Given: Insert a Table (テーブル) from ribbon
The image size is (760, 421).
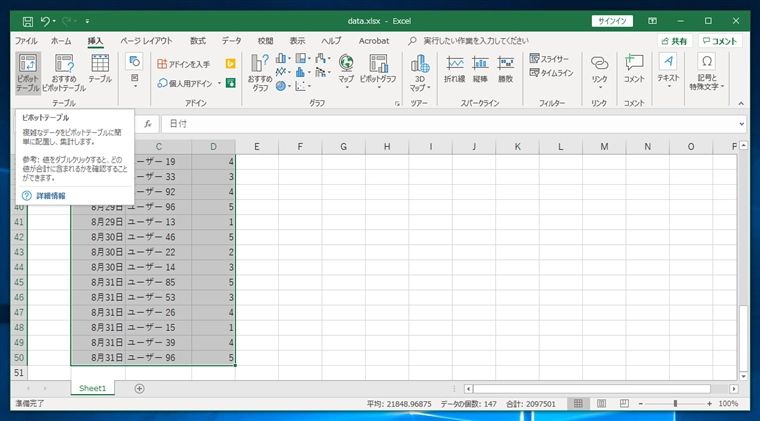Looking at the screenshot, I should point(100,68).
